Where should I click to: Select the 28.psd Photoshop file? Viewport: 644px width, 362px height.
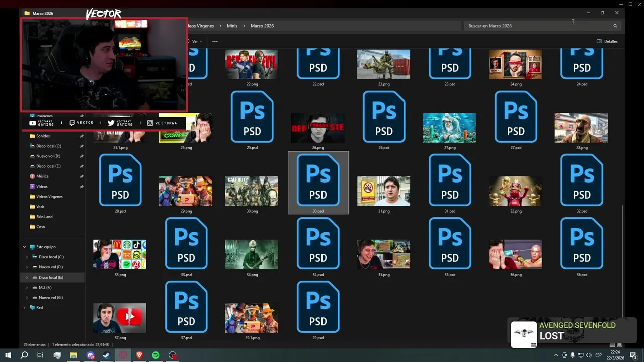coord(120,180)
